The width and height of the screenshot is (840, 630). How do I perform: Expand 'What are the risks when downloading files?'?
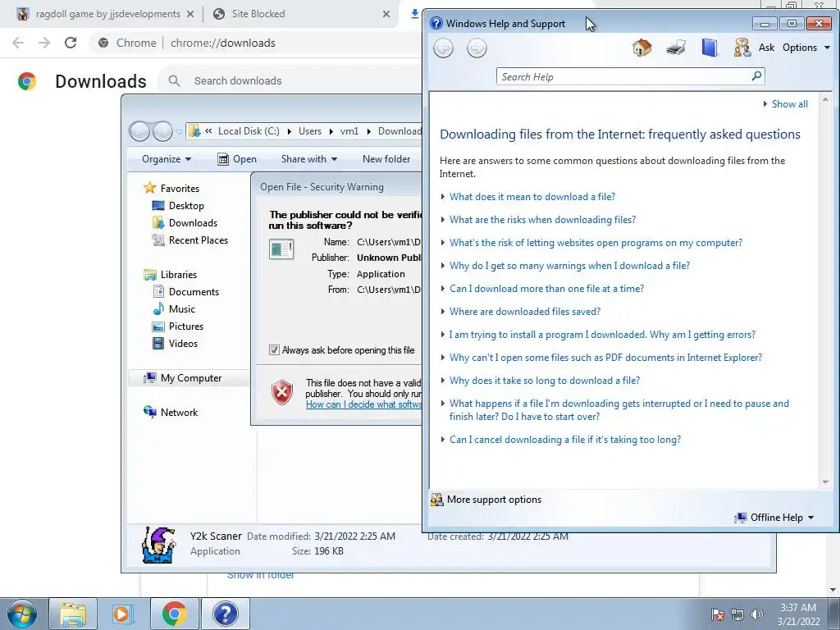(x=543, y=220)
